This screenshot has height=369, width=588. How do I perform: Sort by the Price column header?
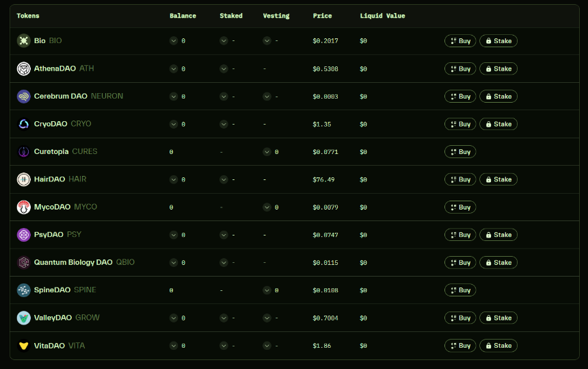pyautogui.click(x=322, y=16)
